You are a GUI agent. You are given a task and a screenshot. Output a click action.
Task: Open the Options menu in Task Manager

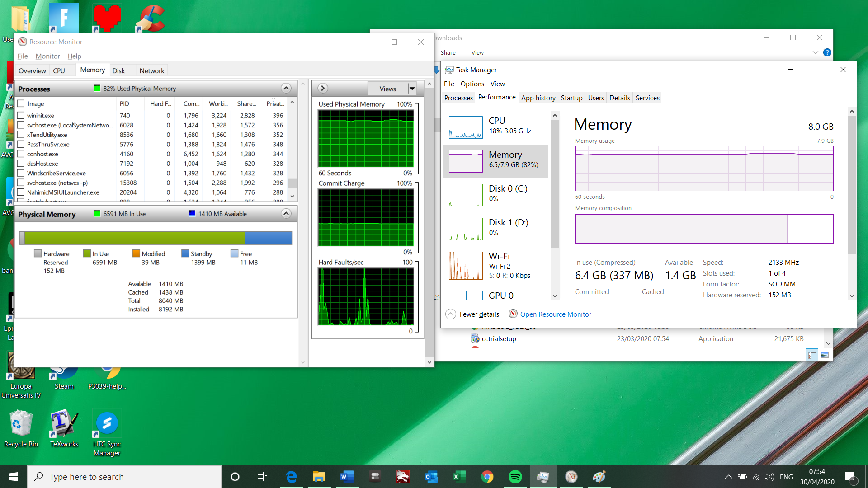pos(472,84)
